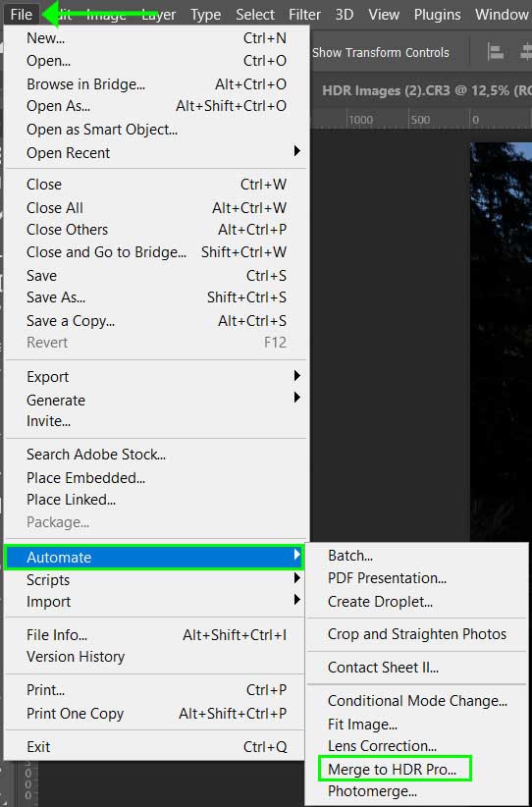Image resolution: width=532 pixels, height=807 pixels.
Task: Choose Batch… from the Automate submenu
Action: click(350, 556)
